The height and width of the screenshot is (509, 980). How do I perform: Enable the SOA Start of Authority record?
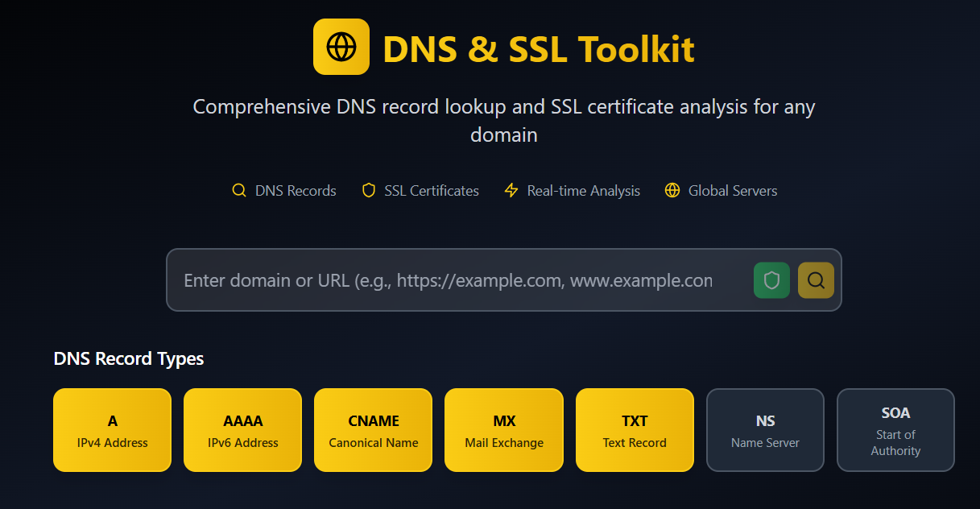click(x=895, y=430)
